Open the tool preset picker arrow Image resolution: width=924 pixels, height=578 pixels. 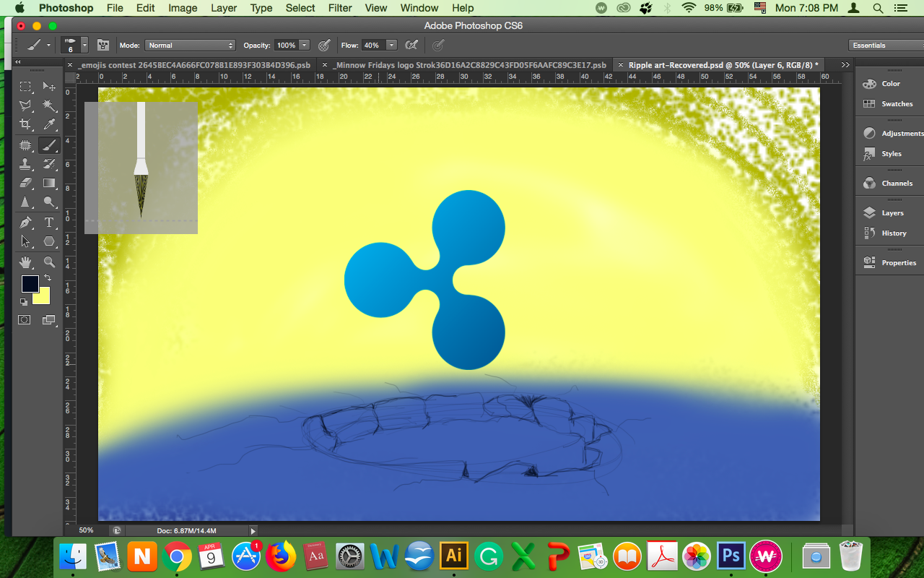click(48, 45)
